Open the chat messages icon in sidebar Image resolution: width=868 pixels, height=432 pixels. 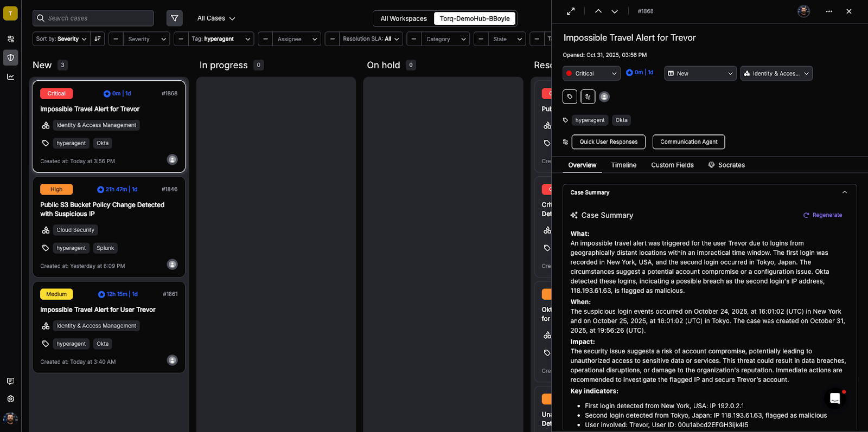(x=10, y=381)
